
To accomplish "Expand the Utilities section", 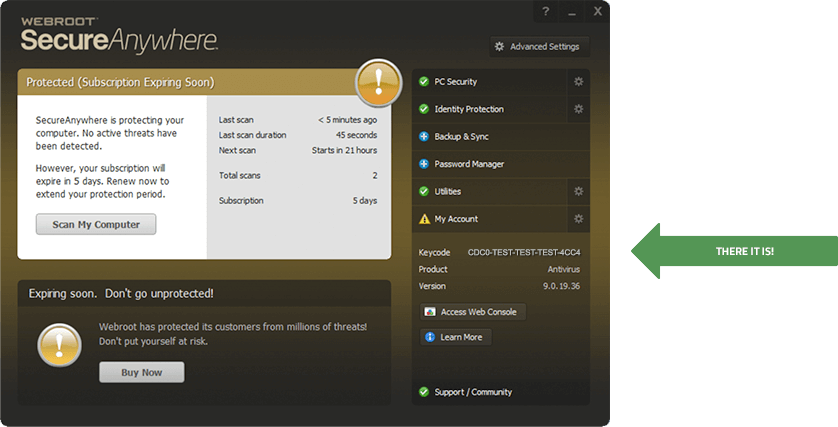I will (x=448, y=191).
